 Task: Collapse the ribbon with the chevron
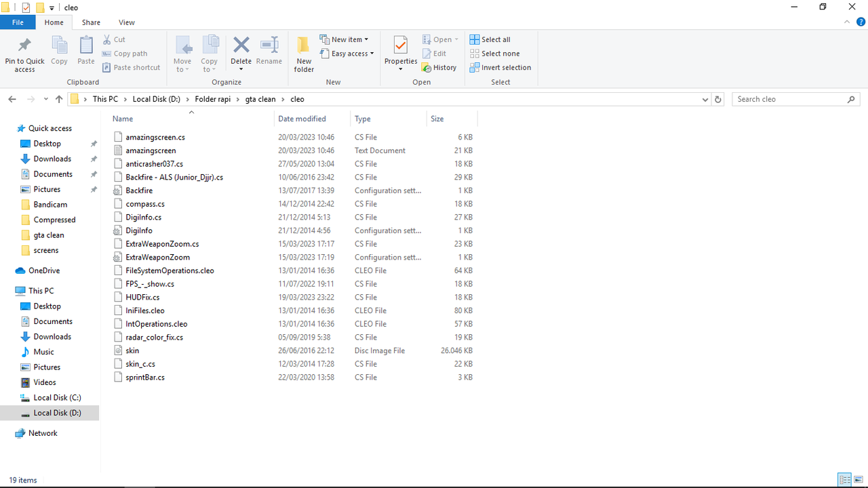846,22
